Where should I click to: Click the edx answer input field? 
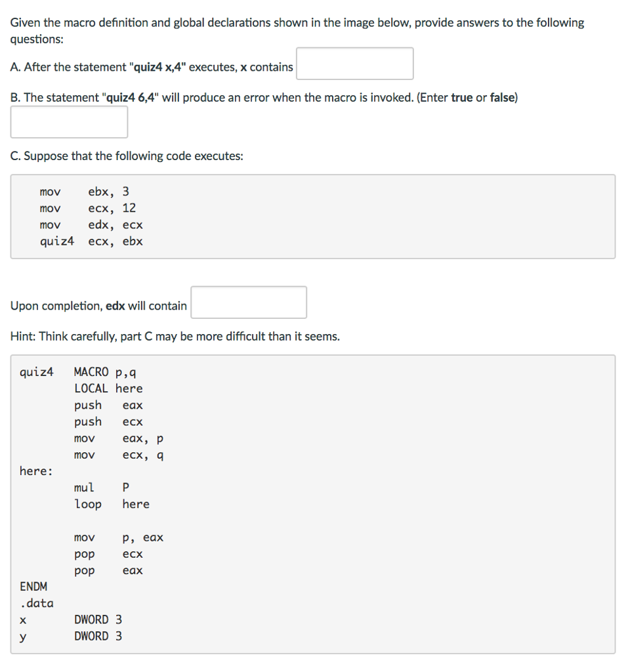pyautogui.click(x=248, y=302)
